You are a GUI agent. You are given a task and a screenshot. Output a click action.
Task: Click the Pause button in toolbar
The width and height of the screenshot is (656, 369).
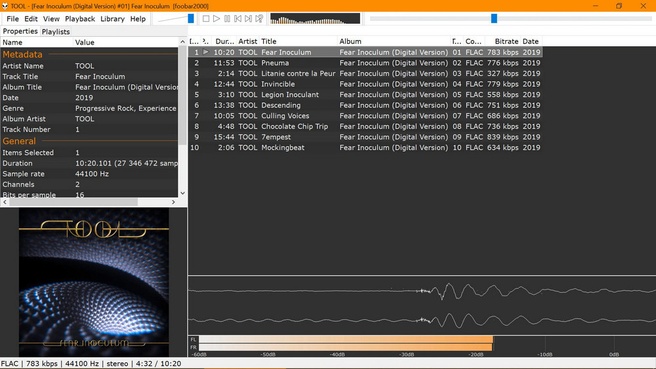(227, 18)
